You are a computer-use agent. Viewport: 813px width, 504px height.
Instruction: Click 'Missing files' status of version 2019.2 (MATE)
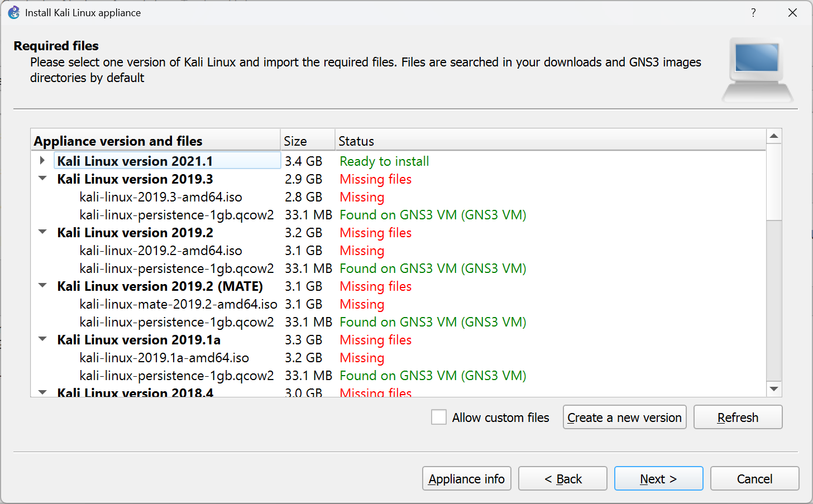pyautogui.click(x=376, y=286)
